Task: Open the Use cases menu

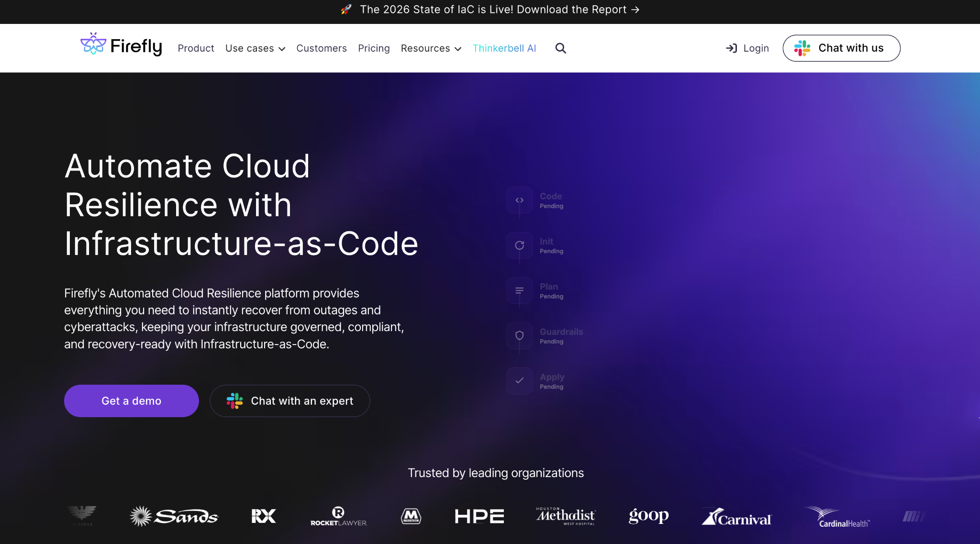Action: [255, 48]
